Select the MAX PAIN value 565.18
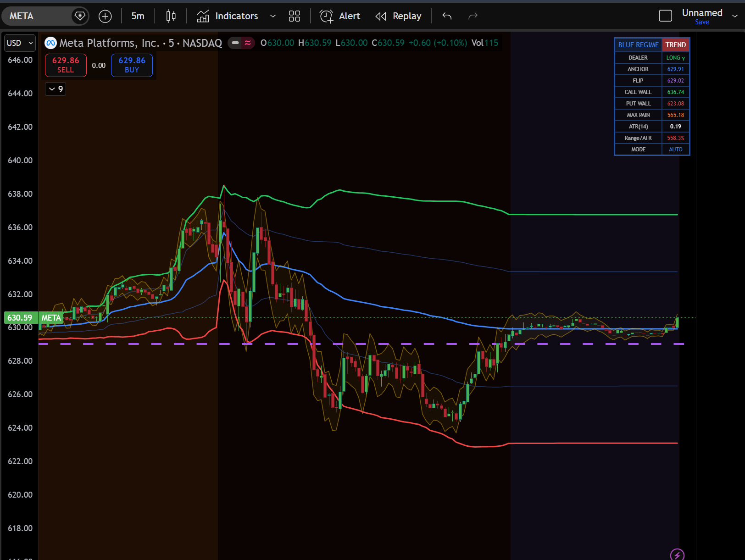745x560 pixels. coord(676,115)
